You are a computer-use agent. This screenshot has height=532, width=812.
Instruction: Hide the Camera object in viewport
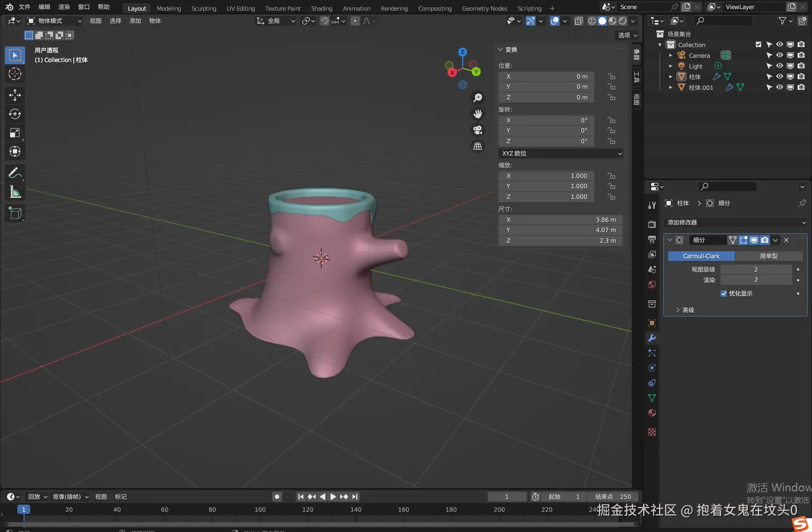[x=779, y=56]
